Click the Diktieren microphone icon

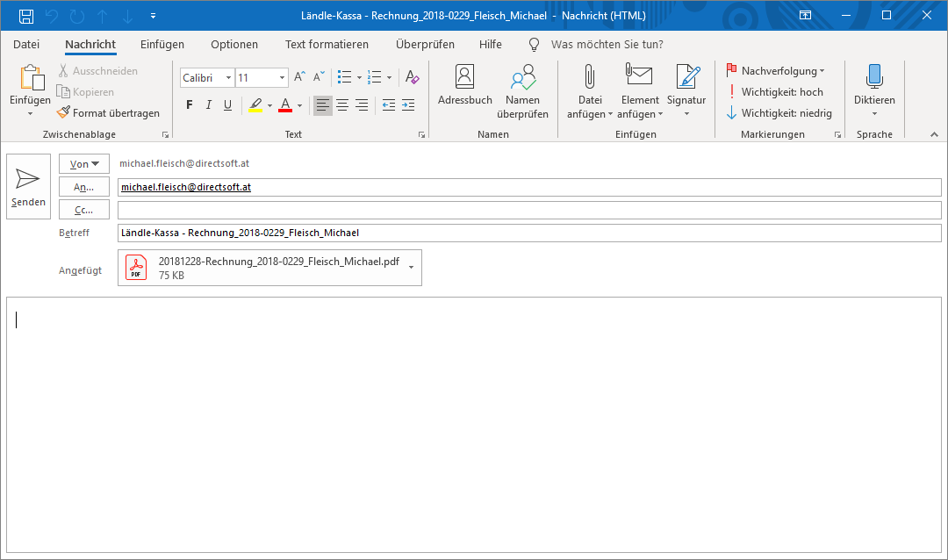(874, 77)
